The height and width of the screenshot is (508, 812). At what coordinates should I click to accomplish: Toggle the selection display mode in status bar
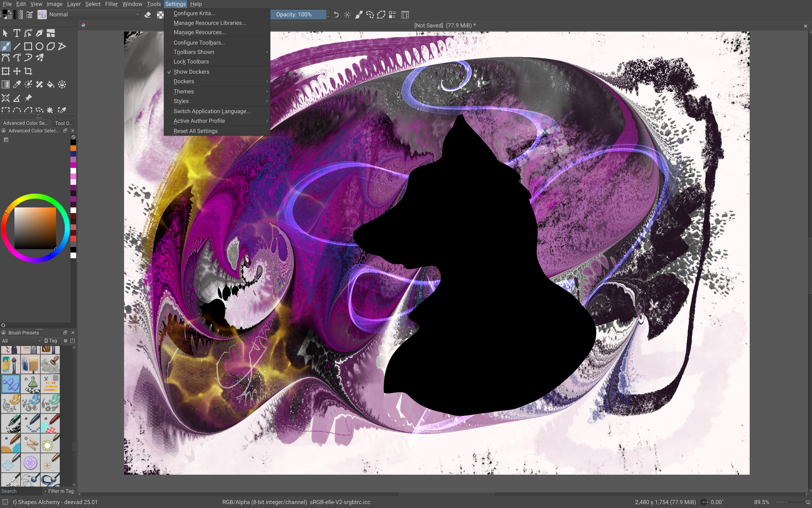5,502
